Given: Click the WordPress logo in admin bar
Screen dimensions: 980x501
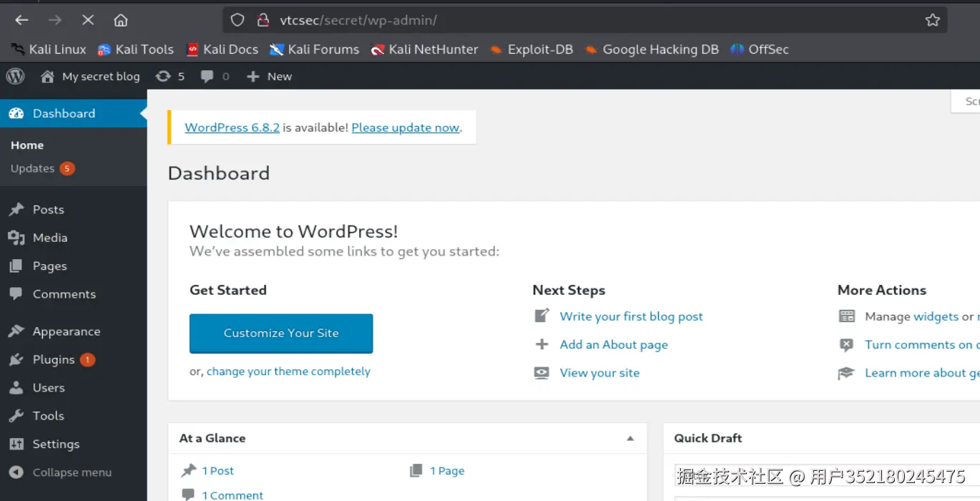Looking at the screenshot, I should 15,76.
